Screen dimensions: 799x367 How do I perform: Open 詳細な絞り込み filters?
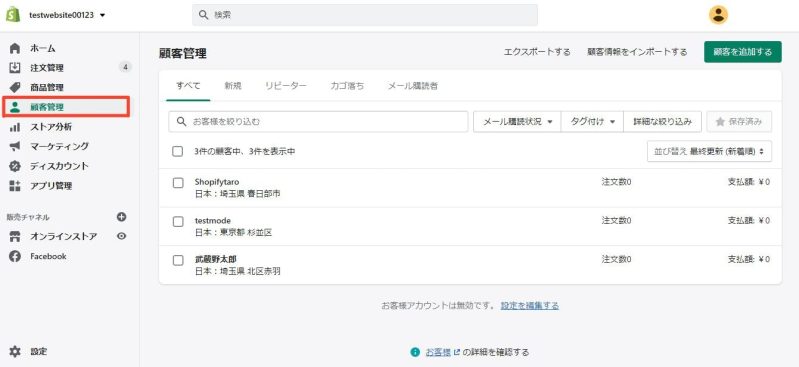662,122
